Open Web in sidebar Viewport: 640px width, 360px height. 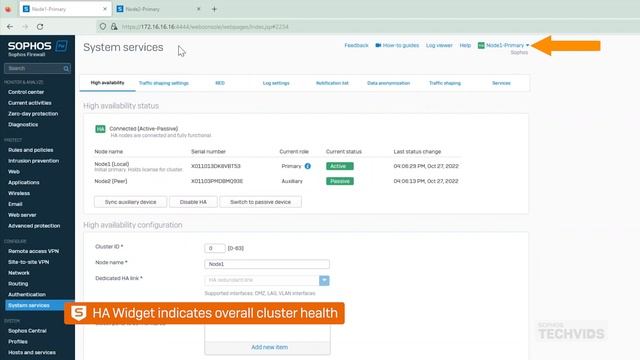(14, 172)
